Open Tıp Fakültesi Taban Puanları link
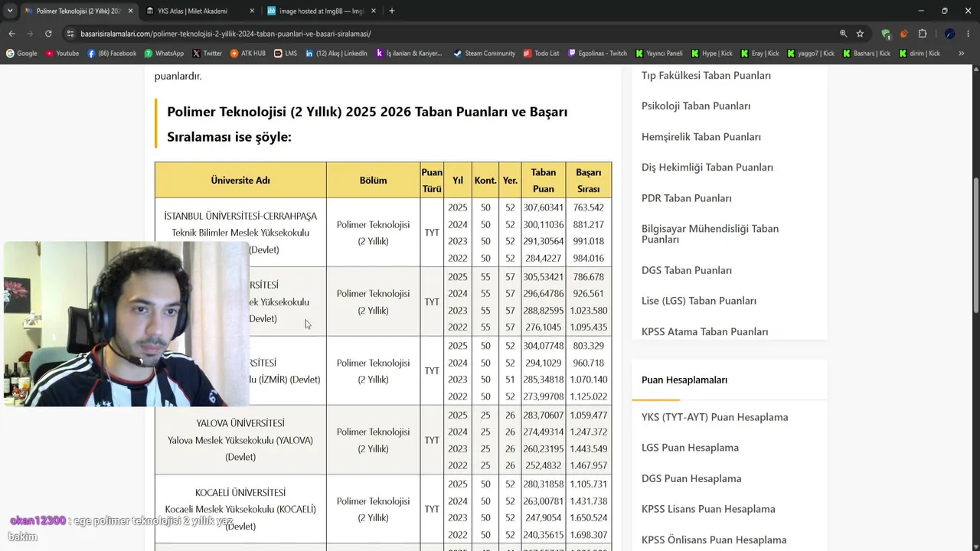This screenshot has width=980, height=551. pos(706,75)
